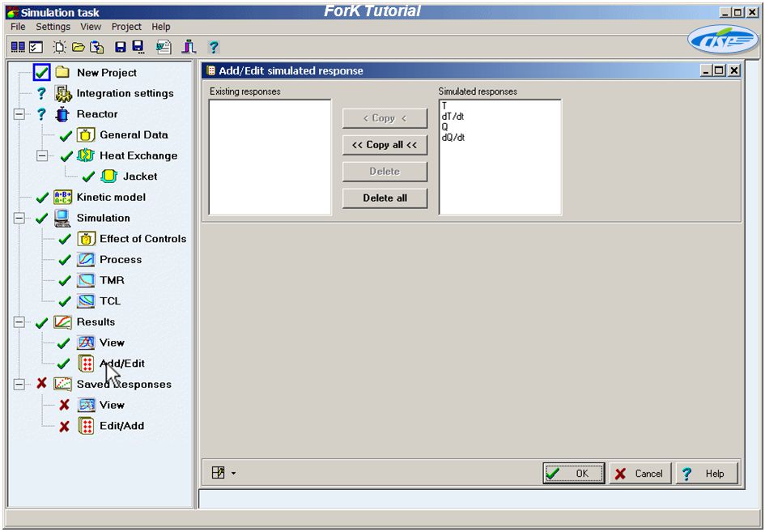Image resolution: width=765 pixels, height=532 pixels.
Task: Open the Settings menu
Action: coord(53,27)
